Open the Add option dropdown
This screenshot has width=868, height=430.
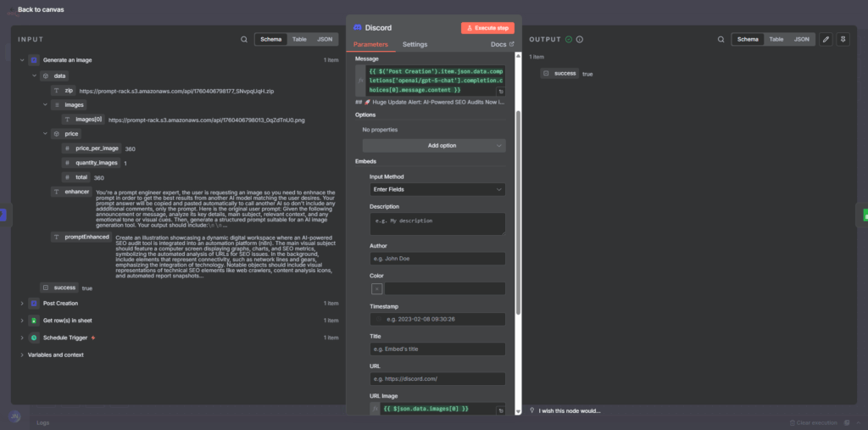pyautogui.click(x=433, y=145)
